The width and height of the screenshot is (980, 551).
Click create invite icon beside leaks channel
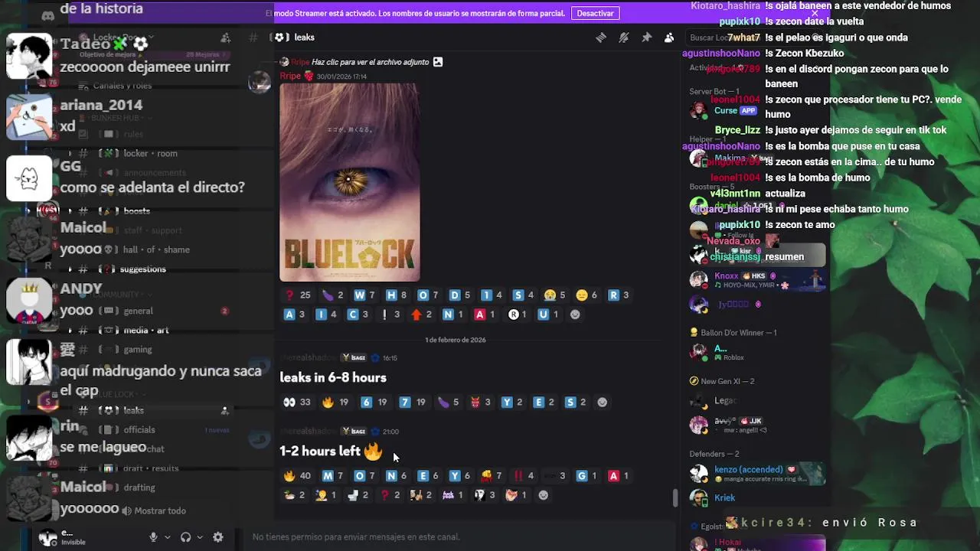[224, 411]
